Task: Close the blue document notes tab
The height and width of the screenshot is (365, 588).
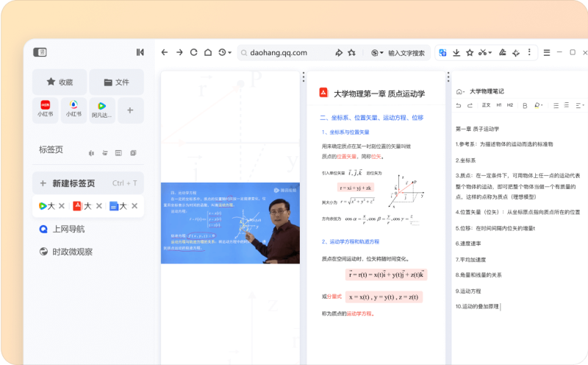Action: 135,206
